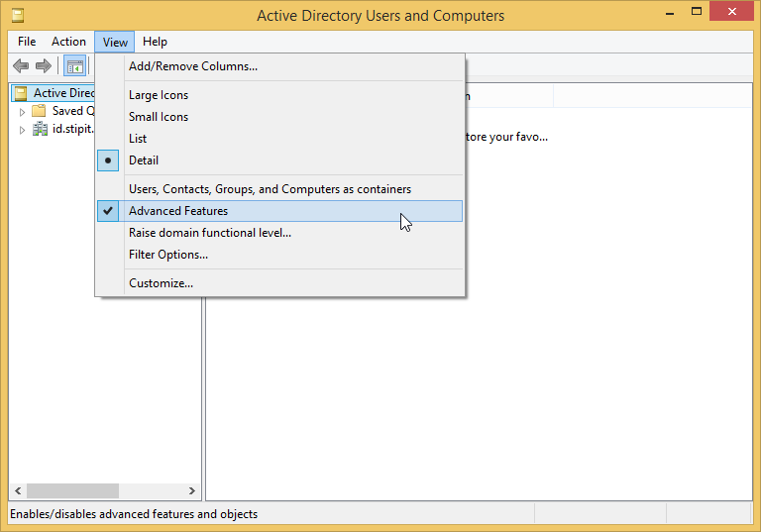Click the Saved Queries folder icon
Screen dimensions: 761x532
tap(39, 111)
